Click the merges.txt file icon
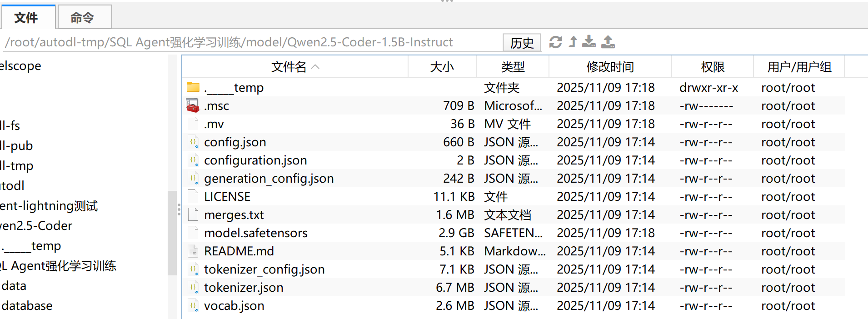Viewport: 868px width, 319px height. pos(194,214)
